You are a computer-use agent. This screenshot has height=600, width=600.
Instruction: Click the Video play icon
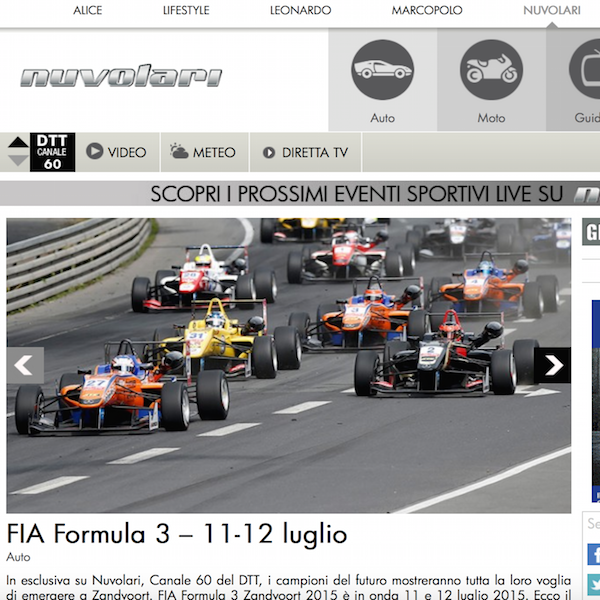(95, 152)
